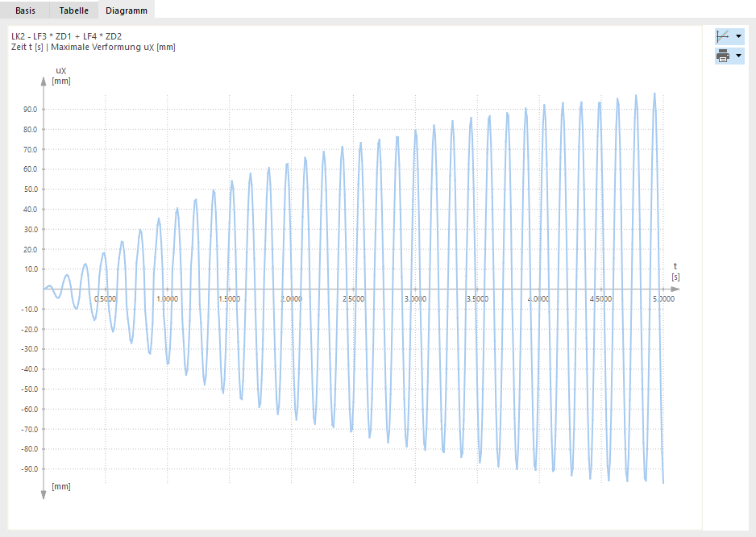The height and width of the screenshot is (537, 756).
Task: Click the 3.0000 time axis label
Action: [x=415, y=298]
